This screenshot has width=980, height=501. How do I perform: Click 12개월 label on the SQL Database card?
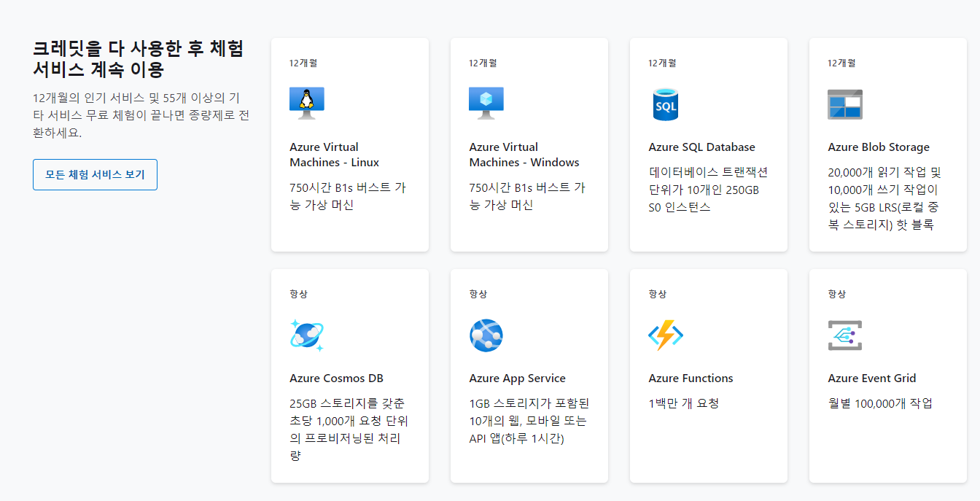662,63
